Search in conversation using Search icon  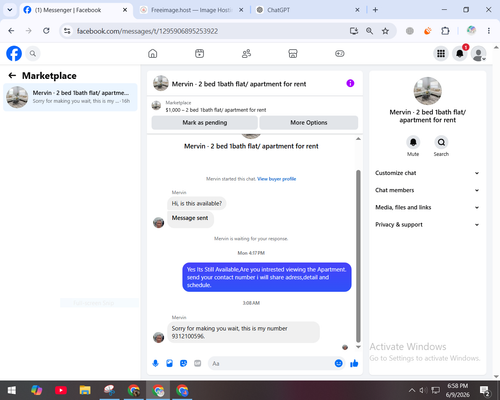tap(441, 142)
